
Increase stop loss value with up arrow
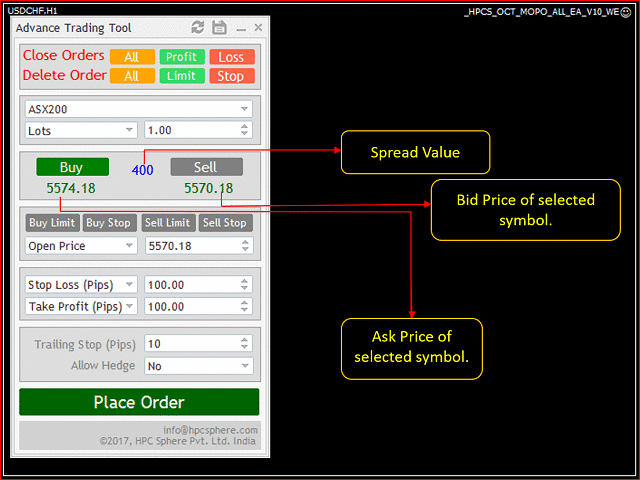(244, 281)
